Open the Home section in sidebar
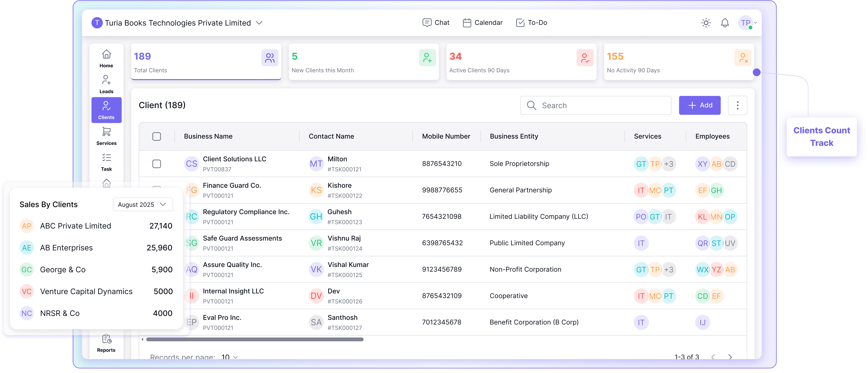Screen dimensions: 868x373 pyautogui.click(x=106, y=58)
